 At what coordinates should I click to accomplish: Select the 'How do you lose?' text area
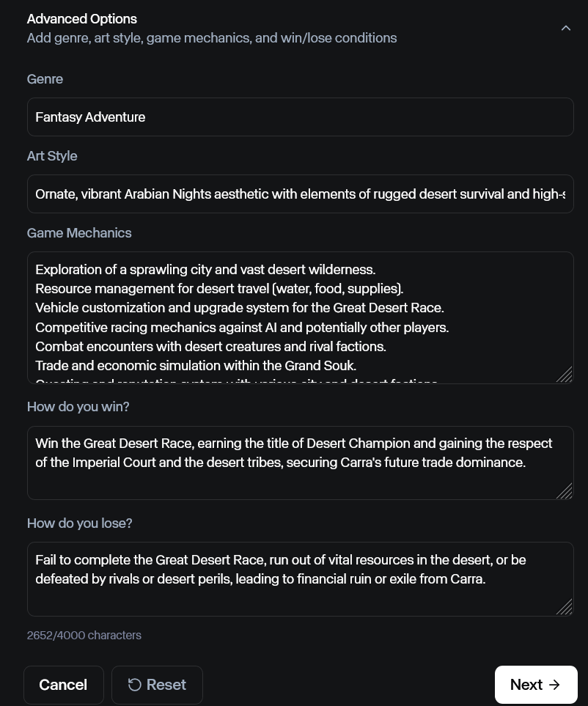click(300, 578)
